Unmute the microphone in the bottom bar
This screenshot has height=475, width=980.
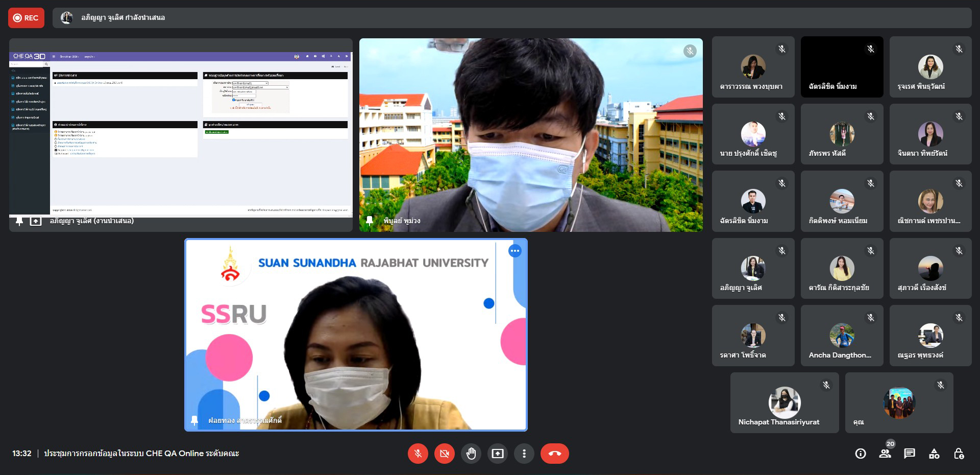418,454
